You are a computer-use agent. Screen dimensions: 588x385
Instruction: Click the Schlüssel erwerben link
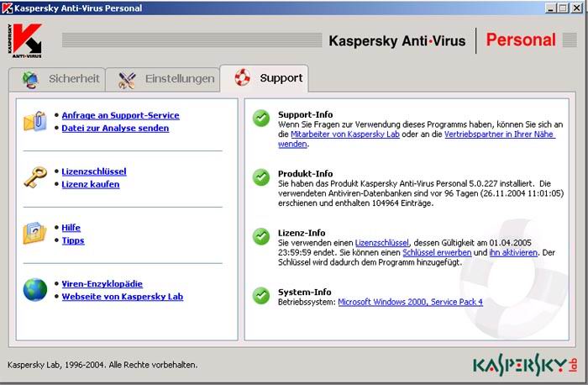pyautogui.click(x=437, y=252)
